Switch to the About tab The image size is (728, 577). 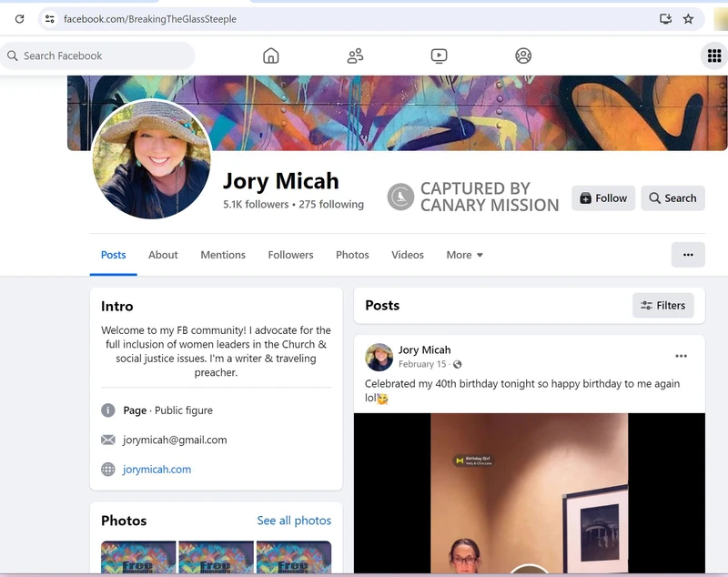point(163,255)
